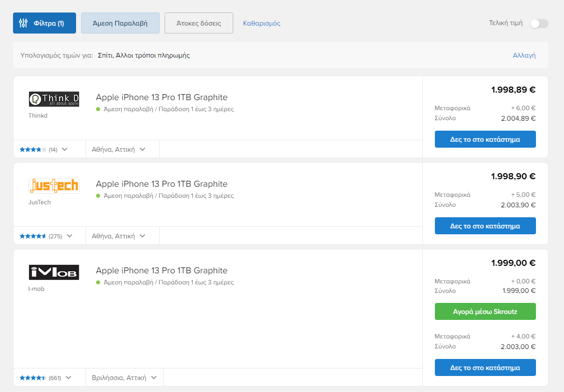Screen dimensions: 564x392
Task: Click I-mob's Άμεση παραλαβή availability text
Action: click(168, 282)
